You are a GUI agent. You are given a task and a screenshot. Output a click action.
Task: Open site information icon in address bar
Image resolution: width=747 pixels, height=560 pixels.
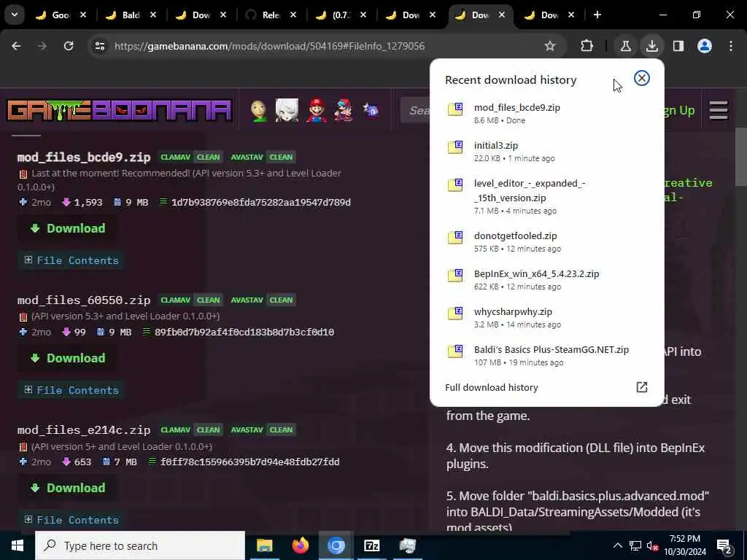coord(99,46)
